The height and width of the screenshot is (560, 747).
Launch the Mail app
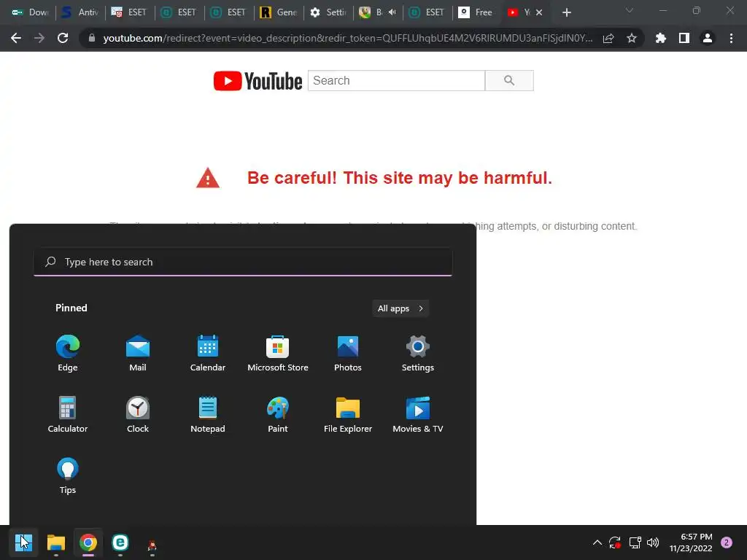point(138,353)
